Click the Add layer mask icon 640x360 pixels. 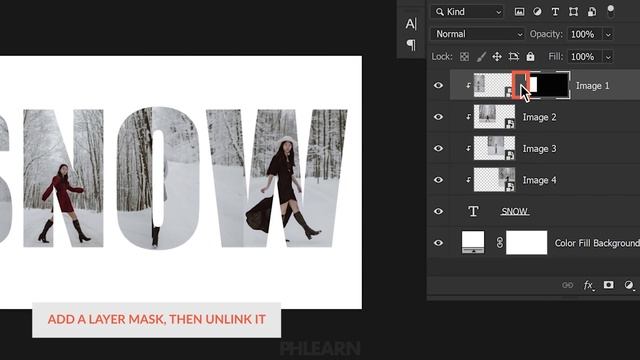click(x=608, y=284)
